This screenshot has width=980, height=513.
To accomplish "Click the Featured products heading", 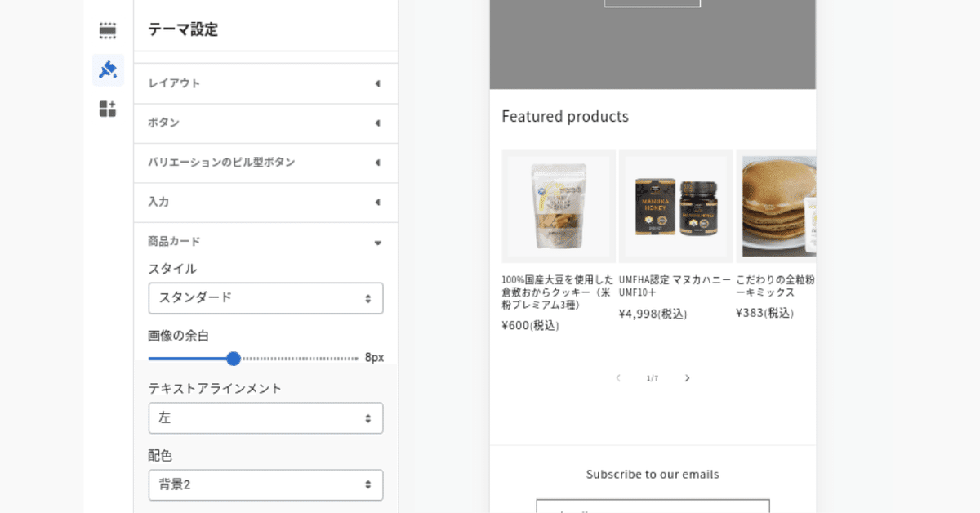I will (565, 117).
